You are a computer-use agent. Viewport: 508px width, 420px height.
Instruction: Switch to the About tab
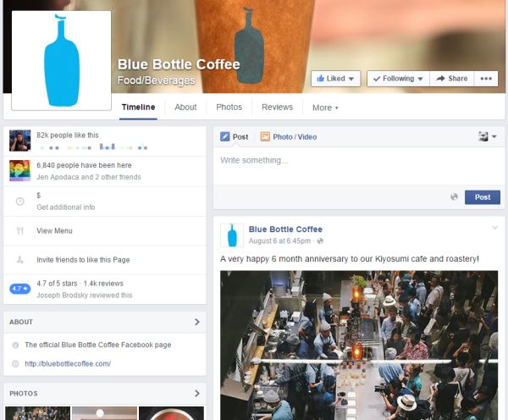[185, 108]
